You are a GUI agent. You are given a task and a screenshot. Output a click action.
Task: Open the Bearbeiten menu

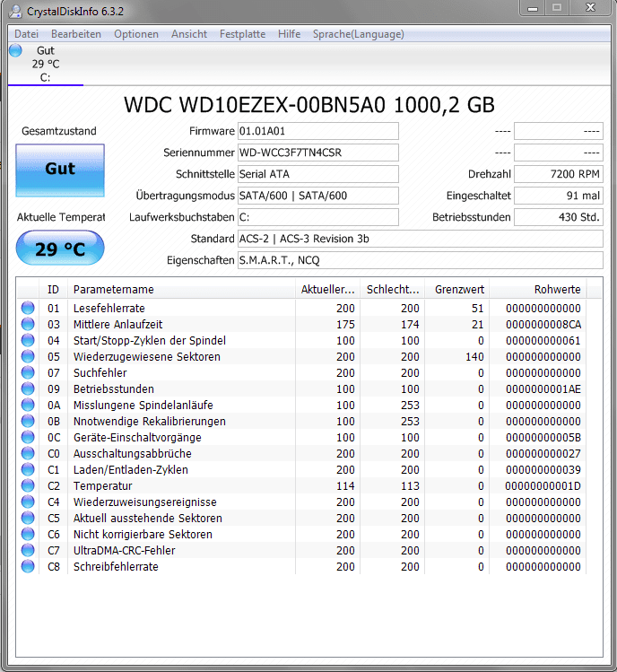pyautogui.click(x=76, y=34)
